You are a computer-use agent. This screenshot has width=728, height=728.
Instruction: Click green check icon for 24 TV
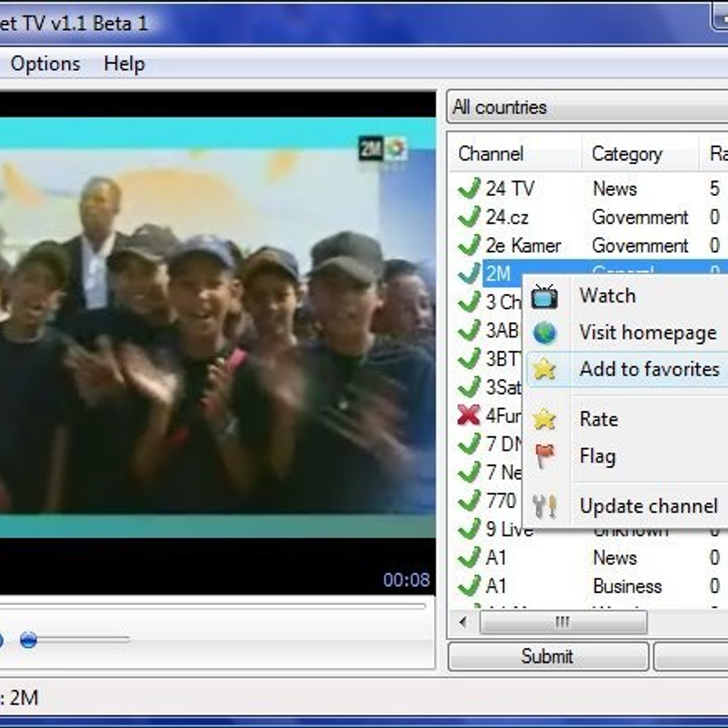pos(469,188)
